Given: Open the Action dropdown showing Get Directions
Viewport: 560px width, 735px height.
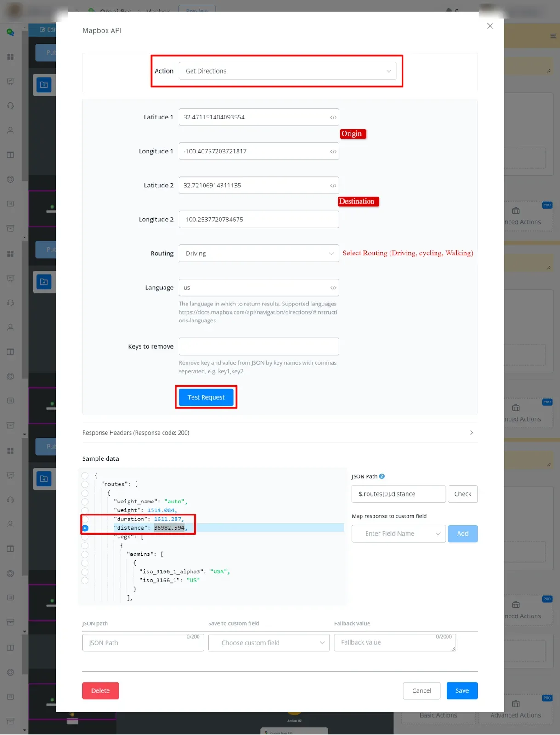Looking at the screenshot, I should click(x=288, y=71).
